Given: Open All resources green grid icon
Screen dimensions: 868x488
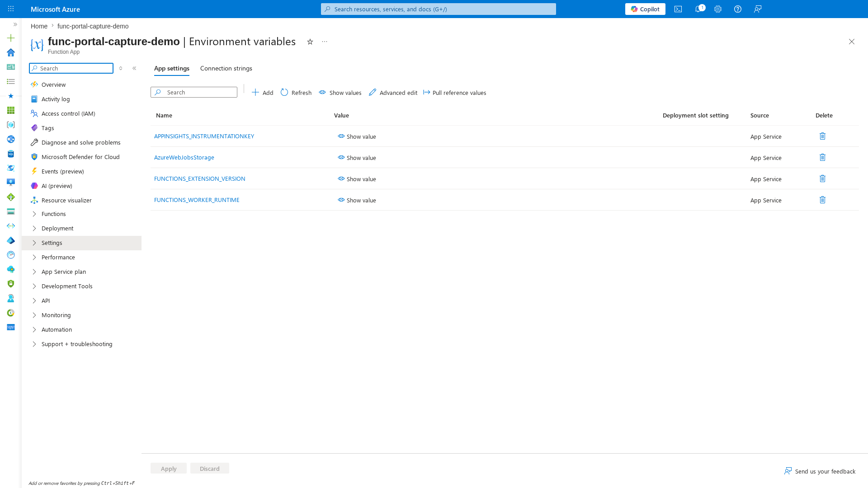Looking at the screenshot, I should pos(11,110).
